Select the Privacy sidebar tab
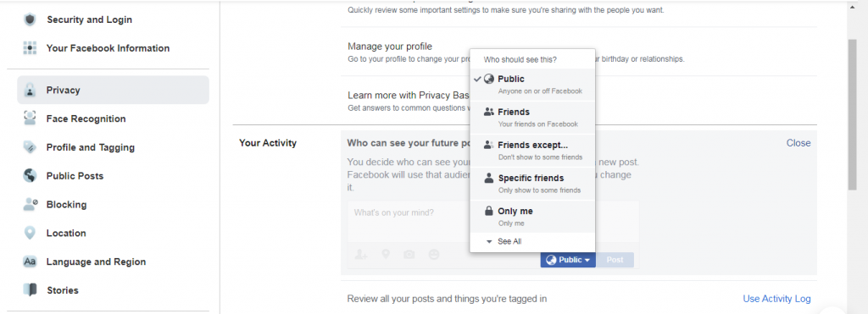Image resolution: width=868 pixels, height=314 pixels. click(x=113, y=90)
